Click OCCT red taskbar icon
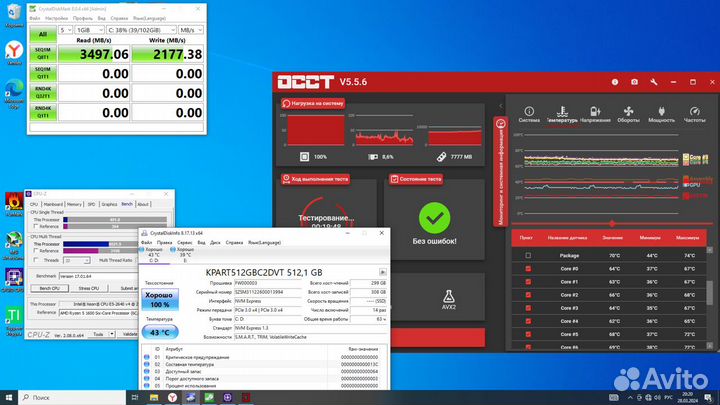Image resolution: width=720 pixels, height=405 pixels. coord(246,397)
